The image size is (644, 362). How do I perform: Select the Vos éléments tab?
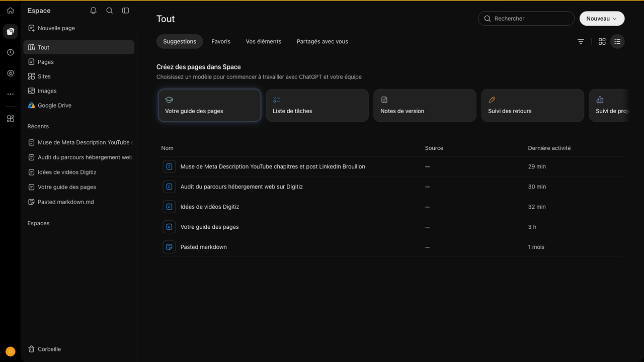[264, 41]
